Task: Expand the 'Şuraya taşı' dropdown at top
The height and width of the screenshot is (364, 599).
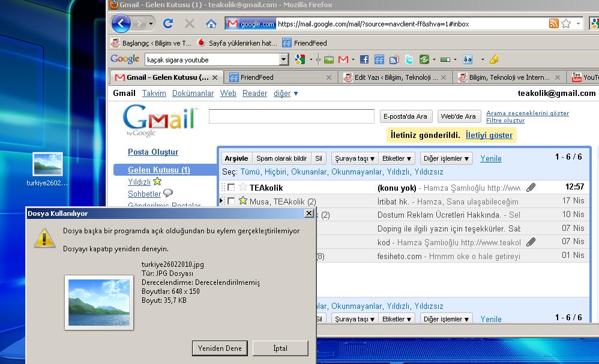Action: coord(355,158)
